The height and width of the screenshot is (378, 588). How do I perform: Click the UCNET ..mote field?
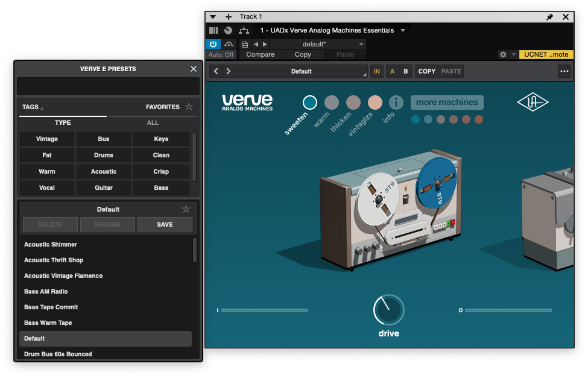[546, 55]
